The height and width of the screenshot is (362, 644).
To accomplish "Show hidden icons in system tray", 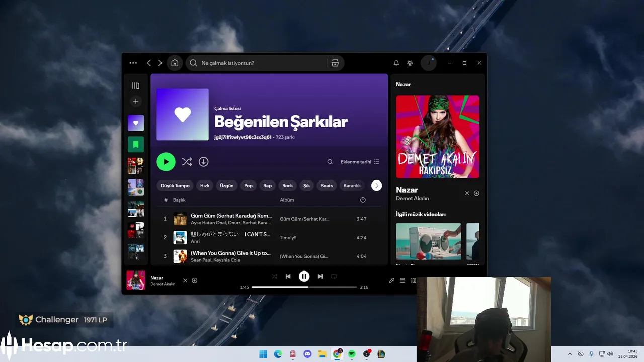I will click(x=570, y=354).
